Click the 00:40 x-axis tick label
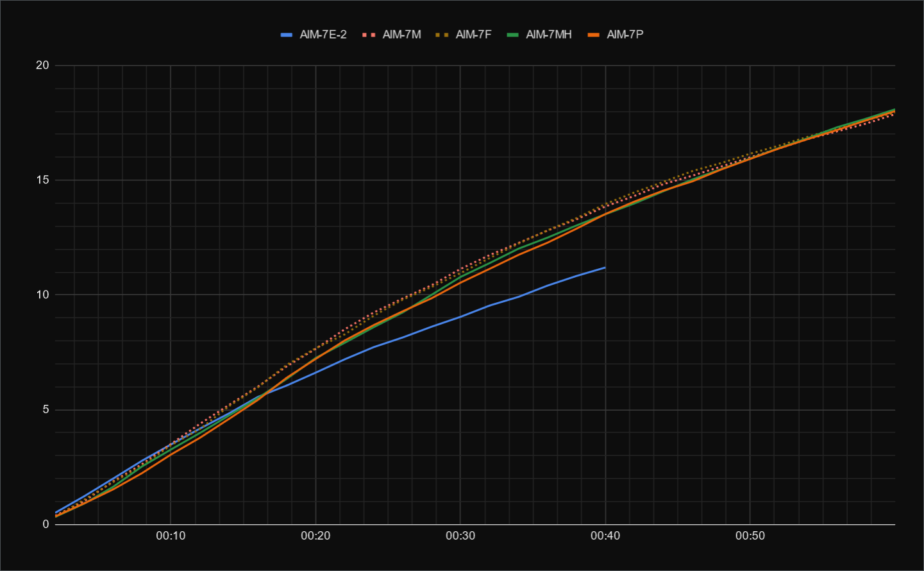This screenshot has height=571, width=924. 605,536
